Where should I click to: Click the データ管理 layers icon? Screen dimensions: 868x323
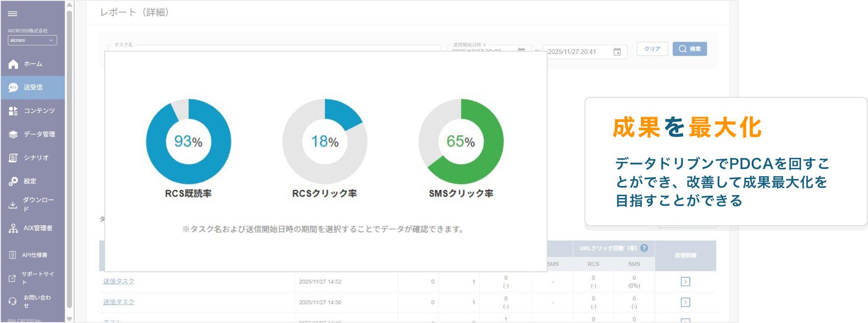click(x=13, y=134)
